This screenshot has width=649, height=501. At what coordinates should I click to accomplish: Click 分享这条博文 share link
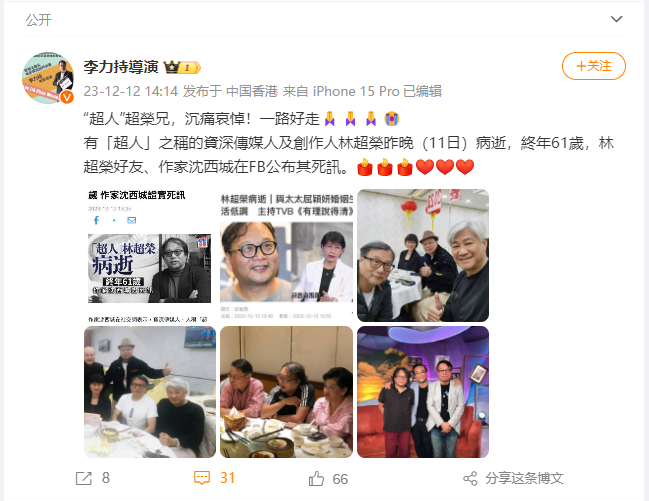(x=524, y=479)
